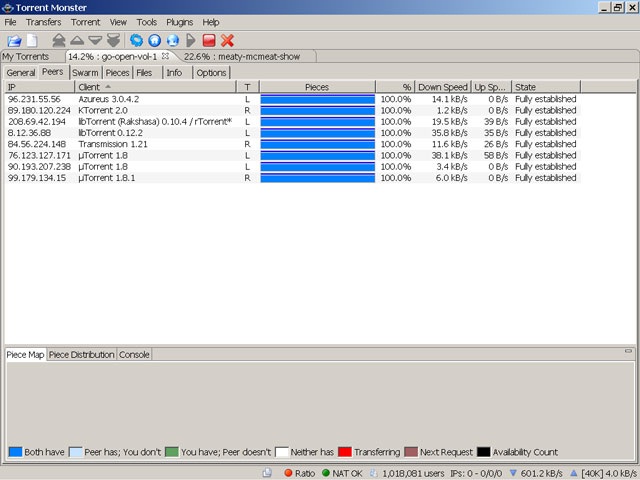Click the red stop torrent icon
This screenshot has height=480, width=640.
(x=209, y=40)
